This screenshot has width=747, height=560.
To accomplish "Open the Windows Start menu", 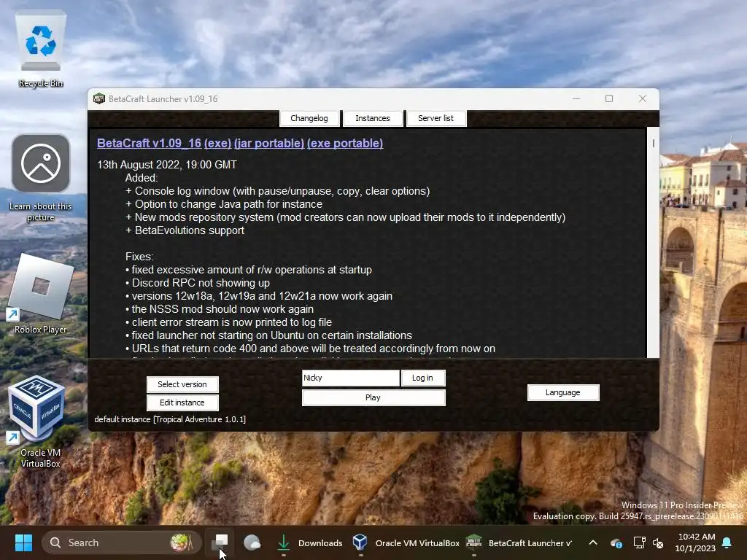I will (x=23, y=542).
